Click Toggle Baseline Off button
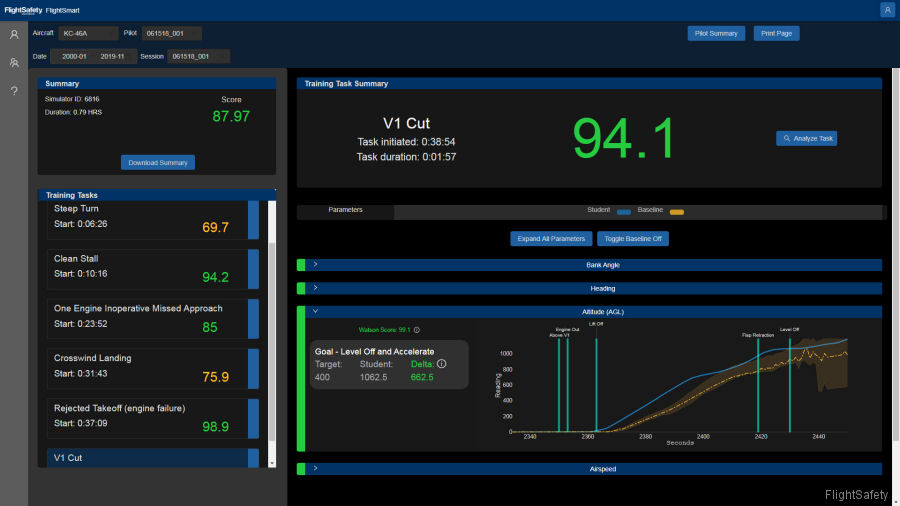This screenshot has width=900, height=506. click(633, 239)
